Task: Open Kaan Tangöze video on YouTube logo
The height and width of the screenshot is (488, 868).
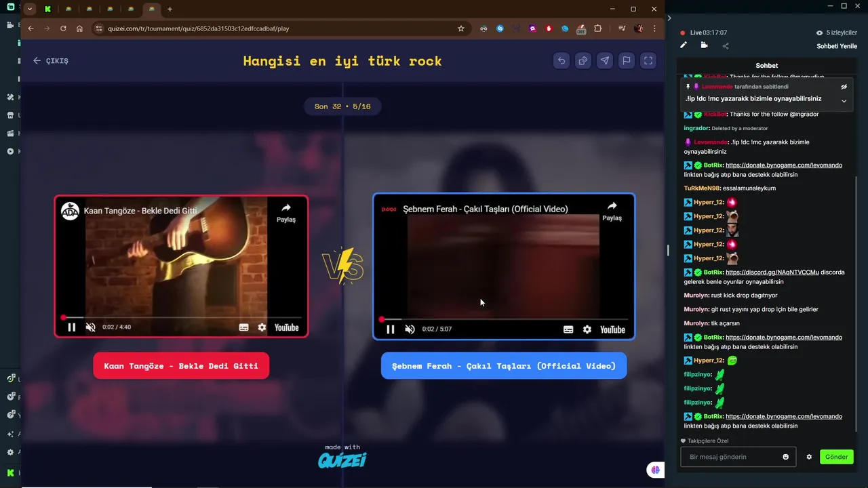Action: (x=286, y=327)
